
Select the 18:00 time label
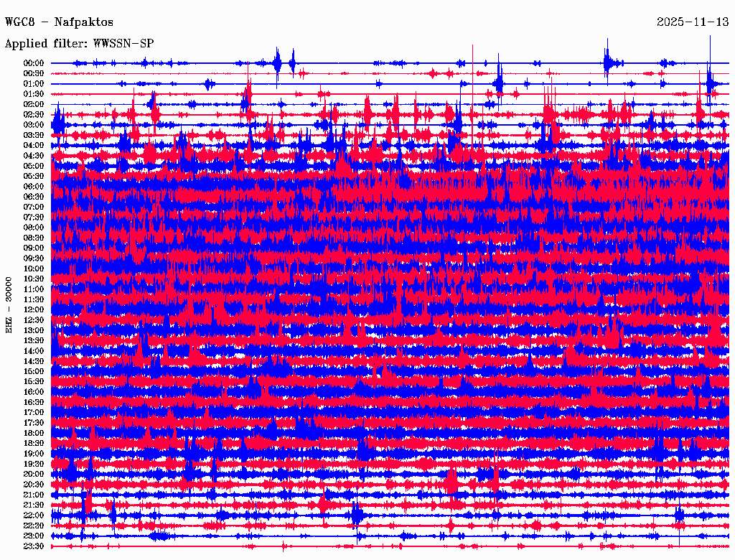coord(34,434)
